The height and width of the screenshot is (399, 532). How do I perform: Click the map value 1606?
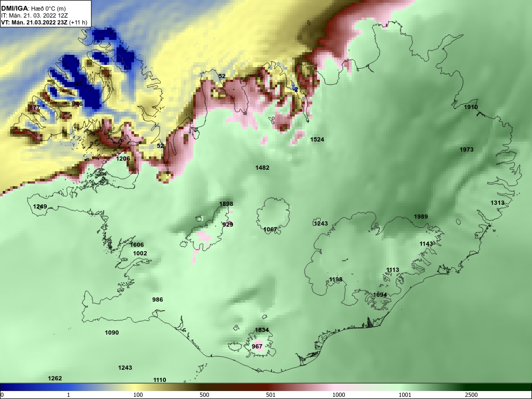[137, 245]
